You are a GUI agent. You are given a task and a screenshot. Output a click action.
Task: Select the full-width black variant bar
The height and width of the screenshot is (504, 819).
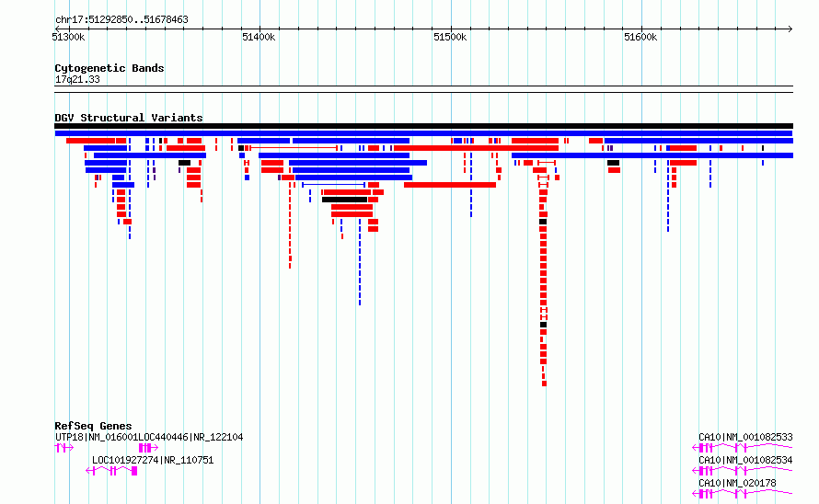coord(423,126)
